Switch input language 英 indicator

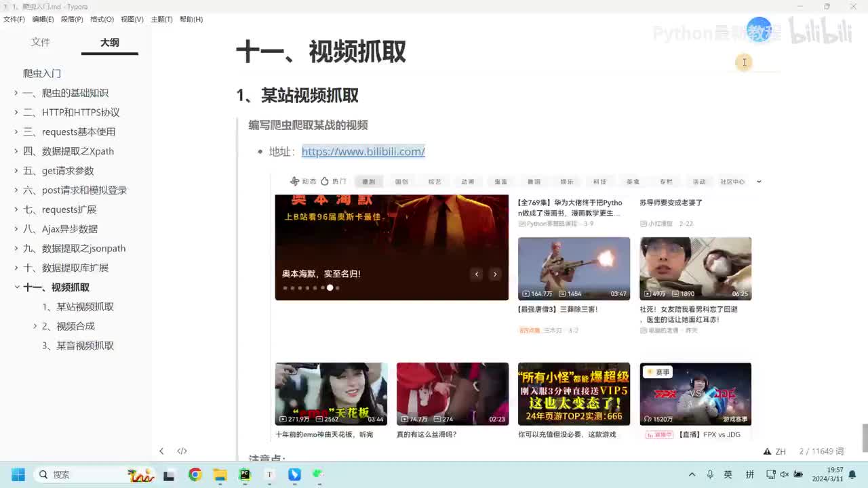728,474
